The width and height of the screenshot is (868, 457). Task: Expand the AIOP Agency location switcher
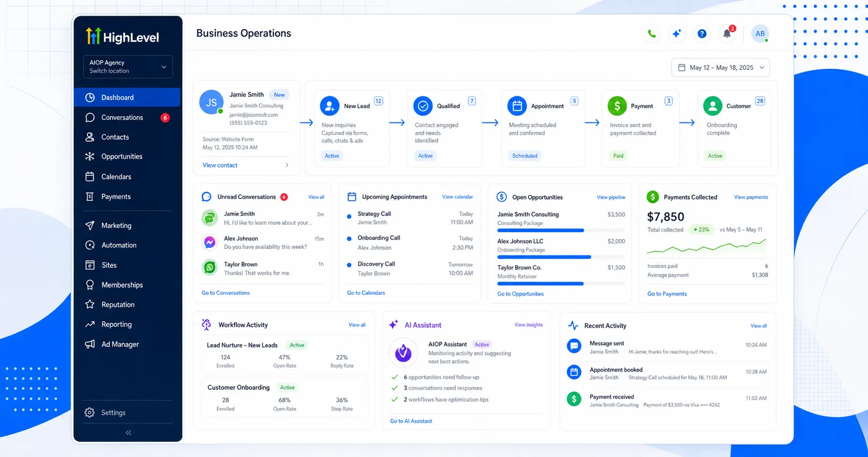pos(128,67)
